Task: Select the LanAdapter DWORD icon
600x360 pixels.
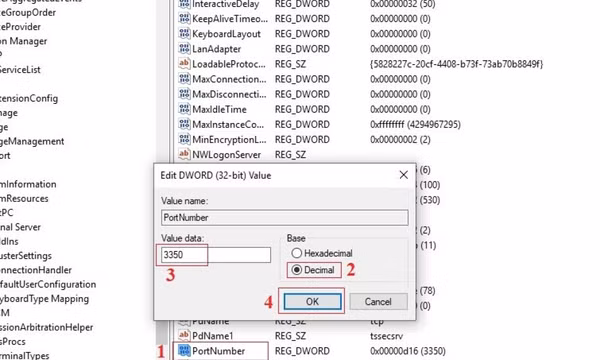Action: [184, 49]
